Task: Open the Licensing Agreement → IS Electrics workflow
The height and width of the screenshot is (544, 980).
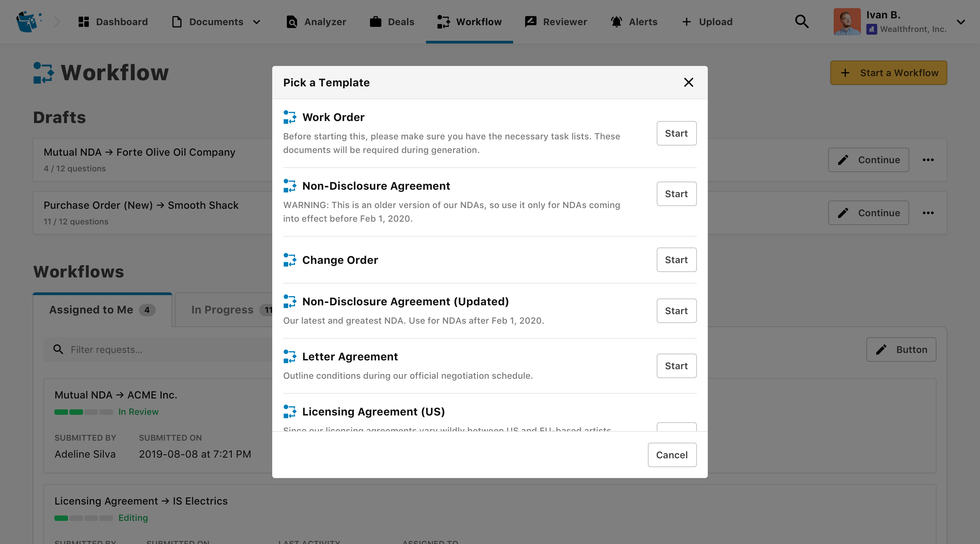Action: [141, 501]
